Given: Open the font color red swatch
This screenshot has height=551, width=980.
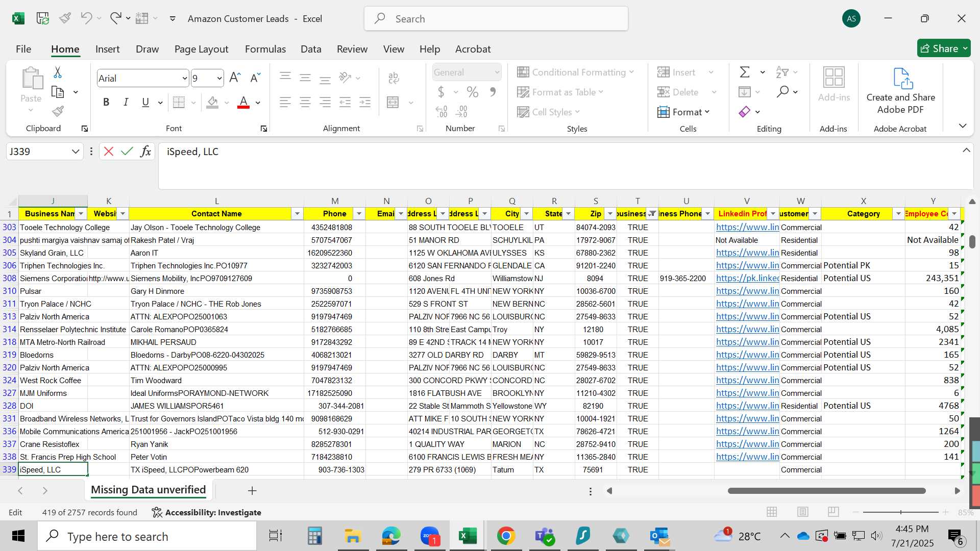Looking at the screenshot, I should [244, 103].
